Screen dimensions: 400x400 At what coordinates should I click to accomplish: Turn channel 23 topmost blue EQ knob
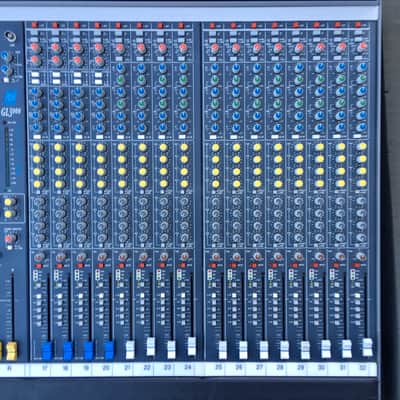tap(162, 68)
